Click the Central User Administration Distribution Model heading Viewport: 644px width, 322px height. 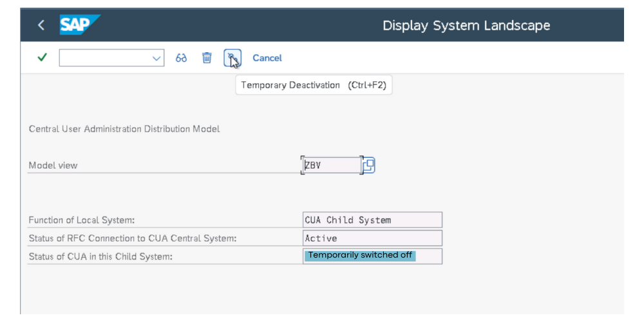point(124,129)
